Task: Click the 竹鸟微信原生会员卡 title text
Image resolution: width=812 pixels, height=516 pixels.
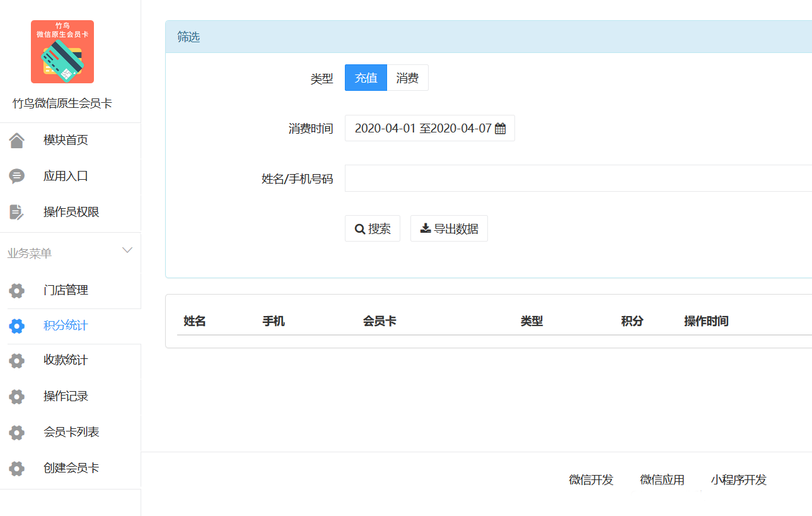Action: 62,103
